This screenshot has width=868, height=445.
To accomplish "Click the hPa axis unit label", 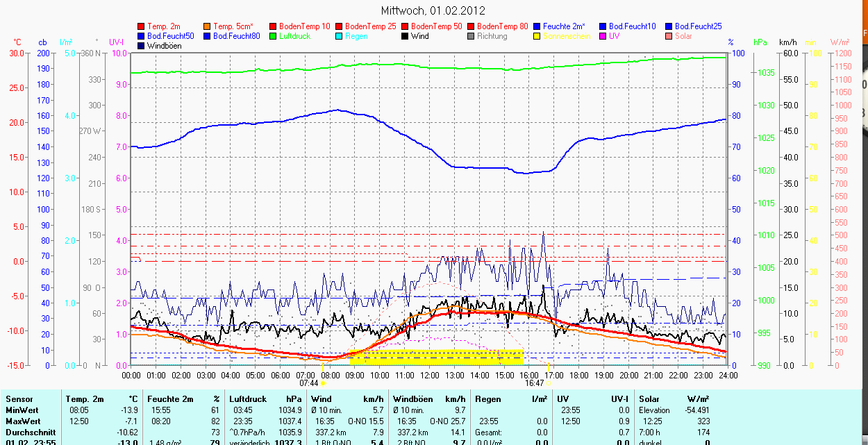I will pyautogui.click(x=760, y=42).
